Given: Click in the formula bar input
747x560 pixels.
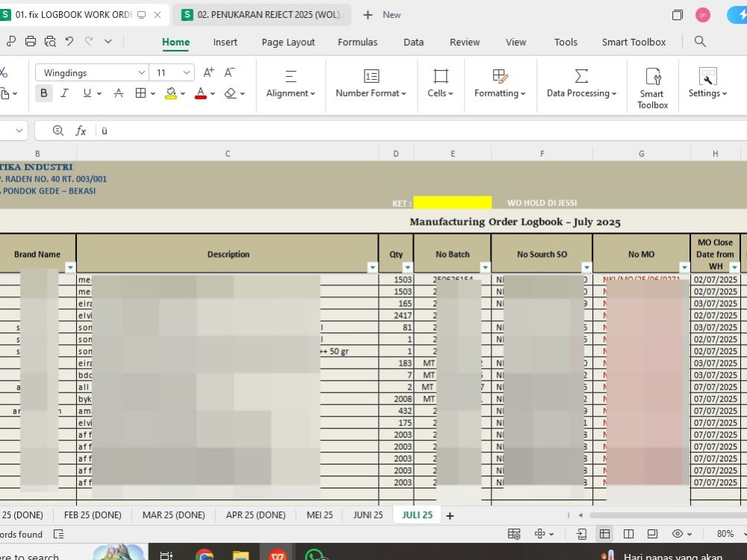Looking at the screenshot, I should [x=422, y=131].
